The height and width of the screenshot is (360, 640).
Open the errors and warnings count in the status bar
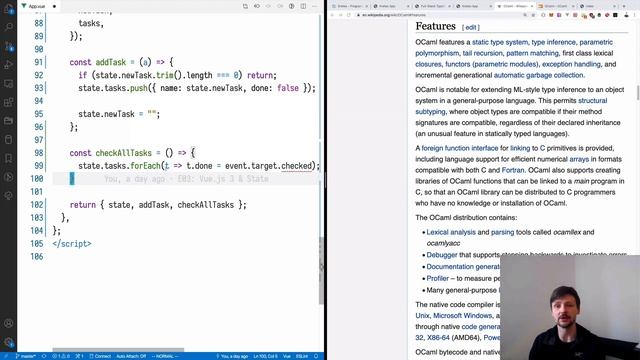pos(61,356)
